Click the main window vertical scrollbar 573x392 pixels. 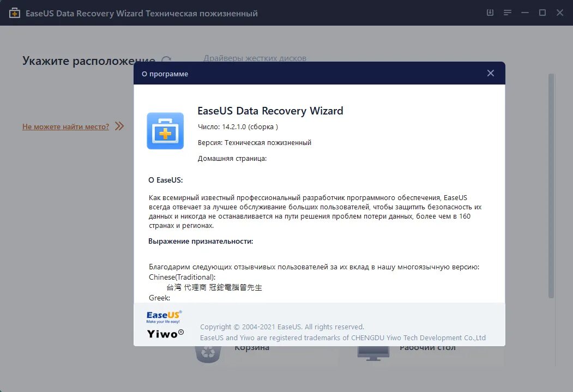click(551, 185)
